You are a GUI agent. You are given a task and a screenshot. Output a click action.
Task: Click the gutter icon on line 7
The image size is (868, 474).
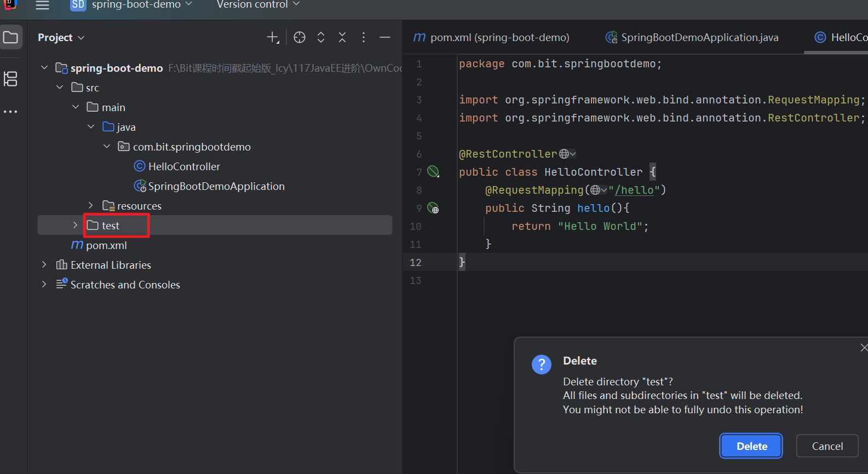point(433,172)
